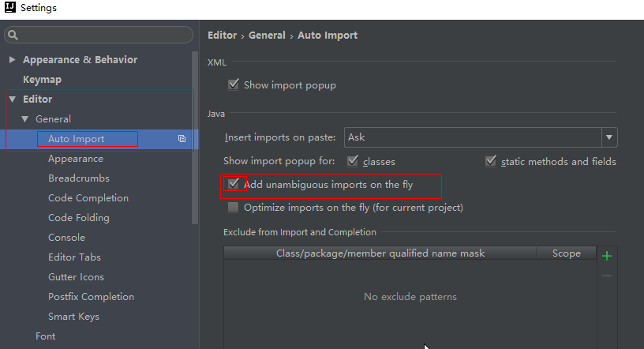Click the settings tree vertical scrollbar

pos(195,137)
